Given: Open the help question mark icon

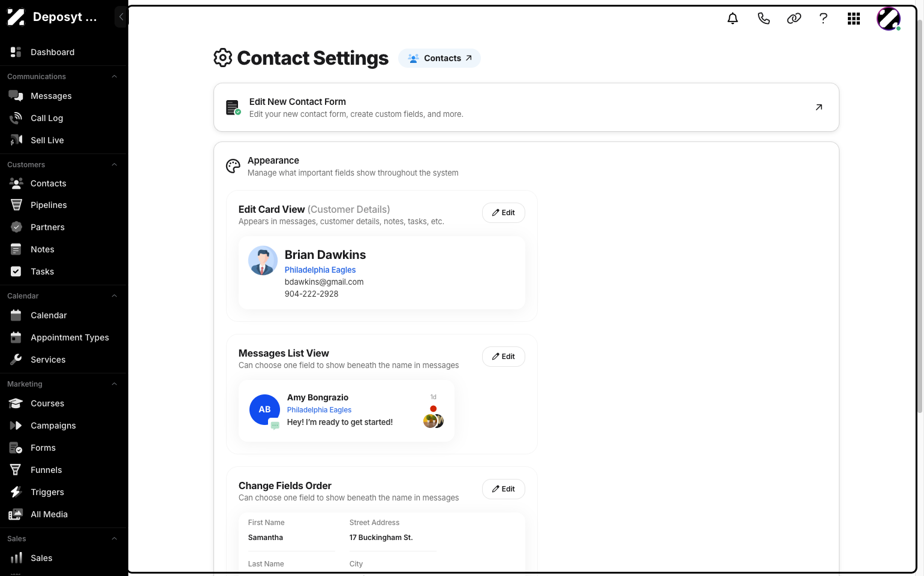Looking at the screenshot, I should pos(824,19).
